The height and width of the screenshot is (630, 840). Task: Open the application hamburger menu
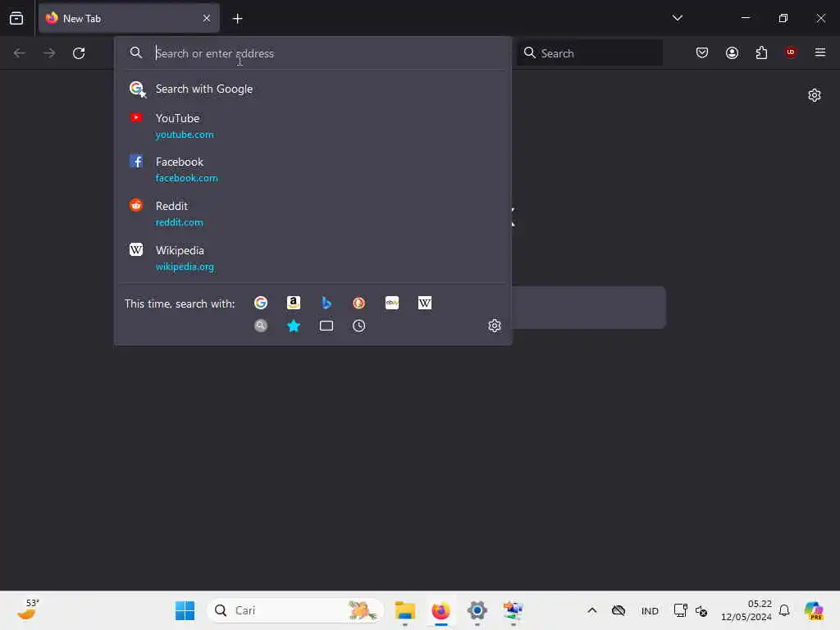coord(819,52)
